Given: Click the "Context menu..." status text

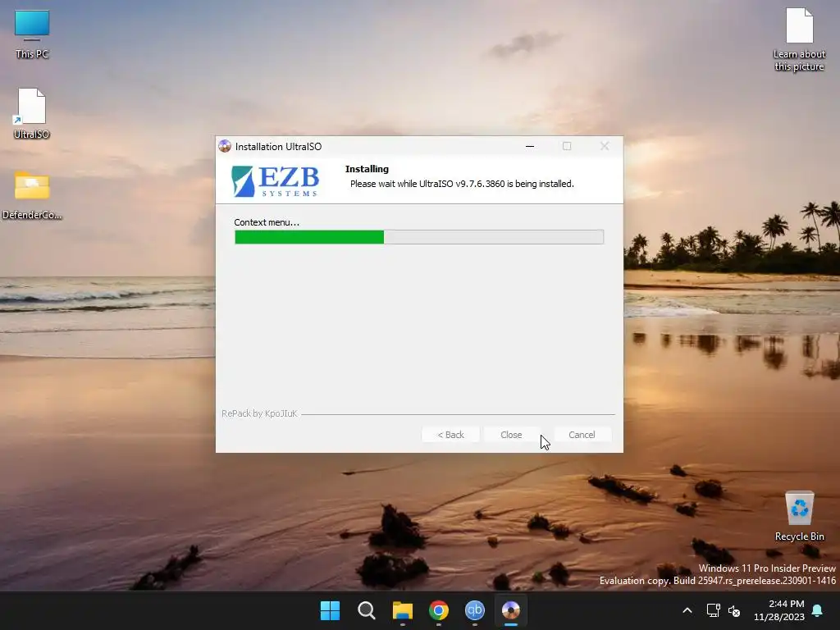Looking at the screenshot, I should (x=267, y=222).
